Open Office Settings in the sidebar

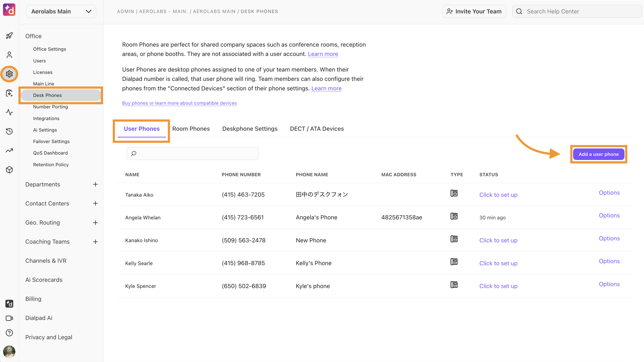pyautogui.click(x=49, y=49)
